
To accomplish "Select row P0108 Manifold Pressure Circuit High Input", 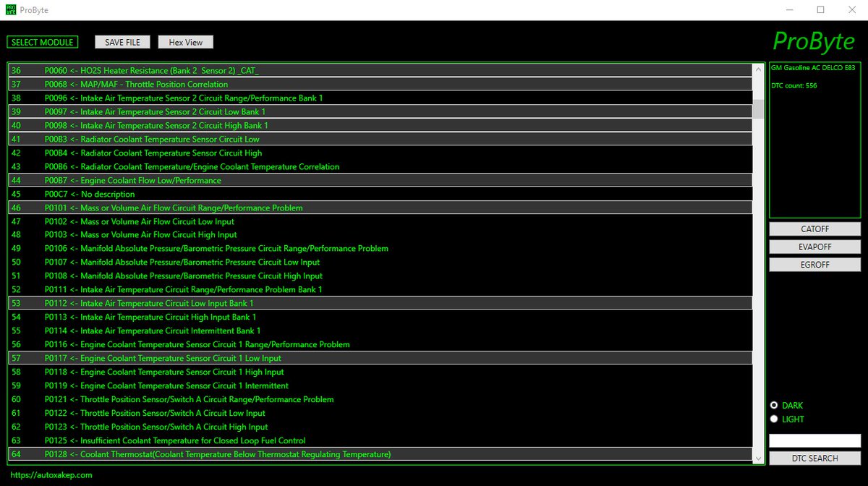I will point(380,276).
